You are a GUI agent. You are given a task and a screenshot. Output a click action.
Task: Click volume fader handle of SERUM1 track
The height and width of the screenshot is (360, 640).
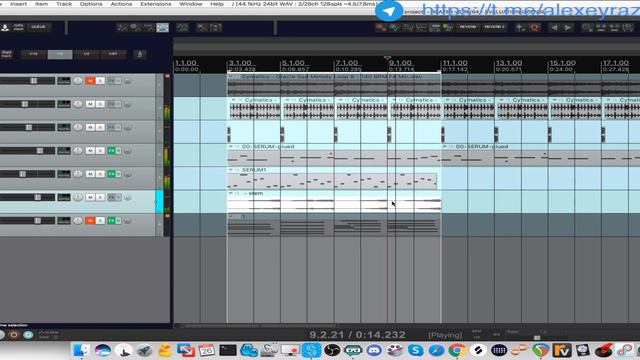pos(22,174)
